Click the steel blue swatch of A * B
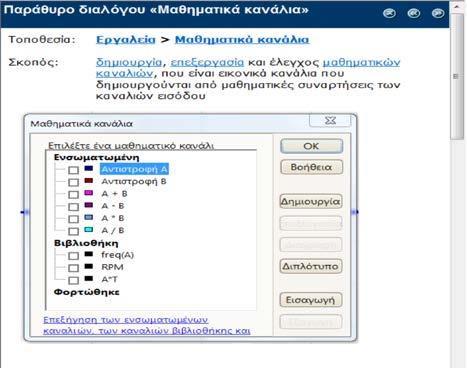Image resolution: width=467 pixels, height=368 pixels. click(88, 217)
